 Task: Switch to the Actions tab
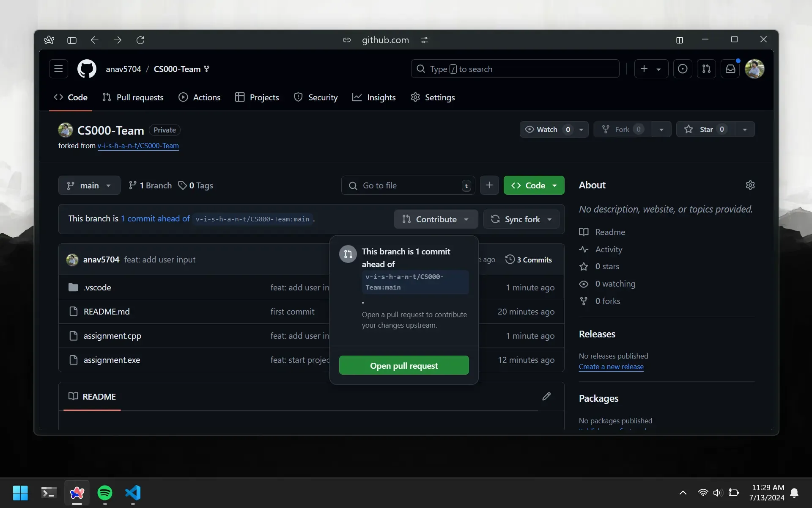point(200,97)
